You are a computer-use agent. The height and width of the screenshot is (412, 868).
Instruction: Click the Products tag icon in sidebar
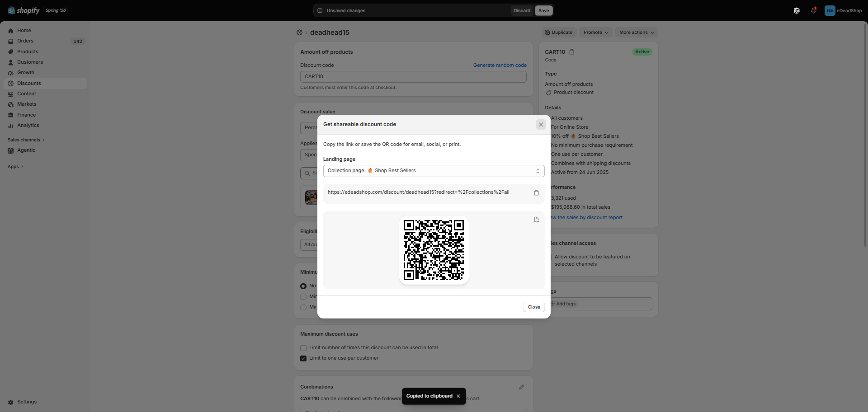tap(11, 52)
